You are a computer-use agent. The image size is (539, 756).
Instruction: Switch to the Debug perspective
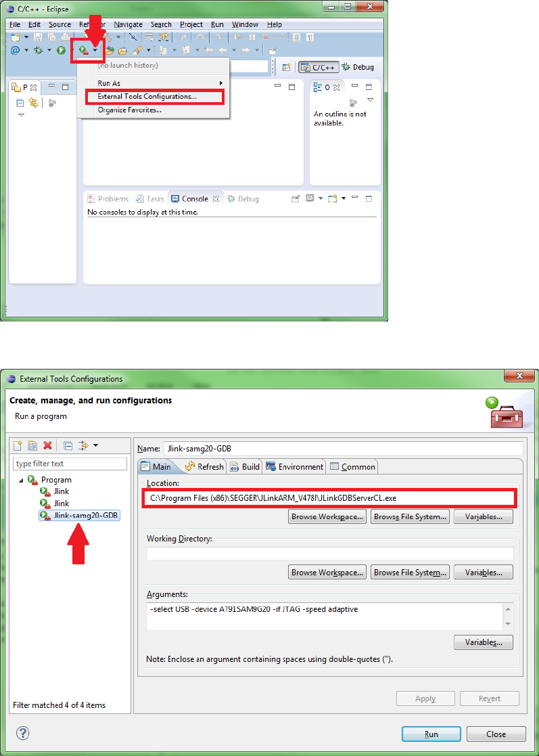pyautogui.click(x=357, y=67)
